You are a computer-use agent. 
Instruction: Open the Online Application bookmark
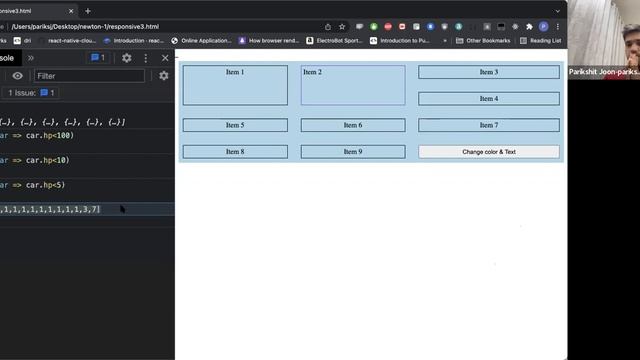pyautogui.click(x=201, y=40)
